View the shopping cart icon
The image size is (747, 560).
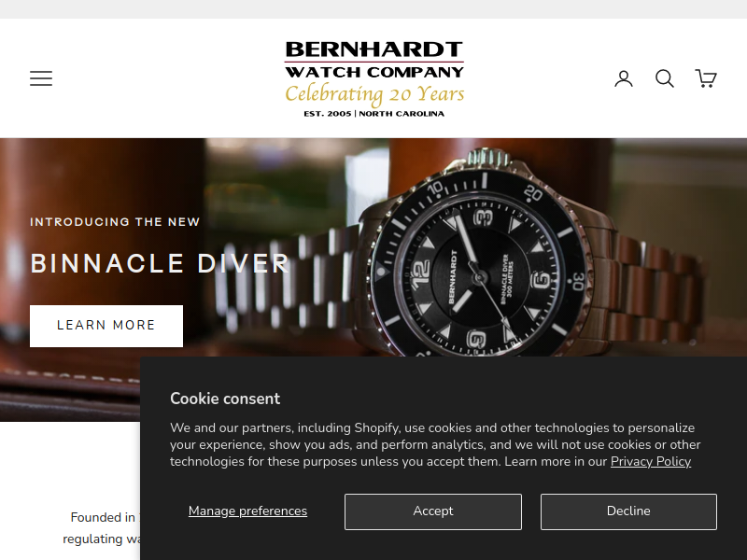(706, 78)
